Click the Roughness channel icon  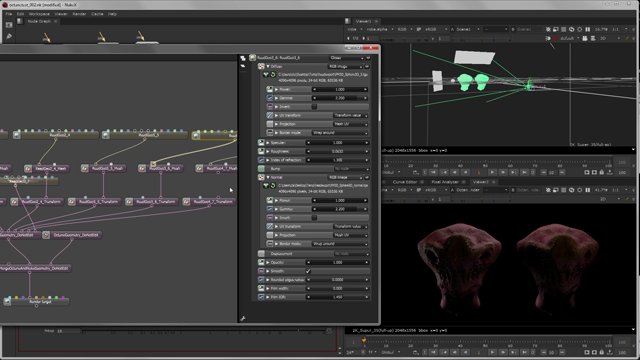pyautogui.click(x=261, y=151)
